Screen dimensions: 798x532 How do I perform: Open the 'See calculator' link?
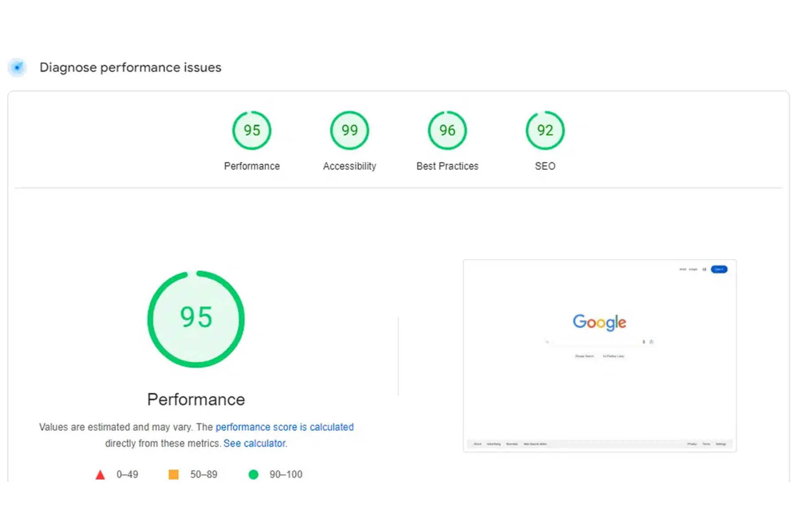pos(254,443)
